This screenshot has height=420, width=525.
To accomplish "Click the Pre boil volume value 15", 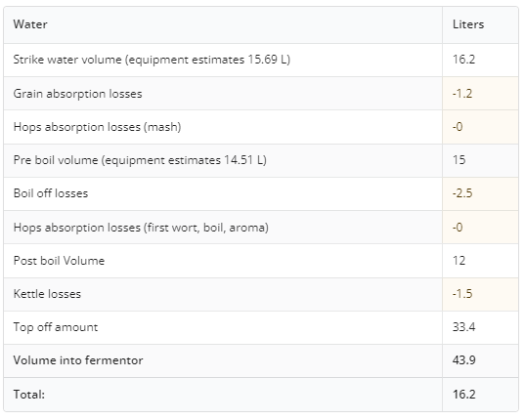I will point(459,160).
